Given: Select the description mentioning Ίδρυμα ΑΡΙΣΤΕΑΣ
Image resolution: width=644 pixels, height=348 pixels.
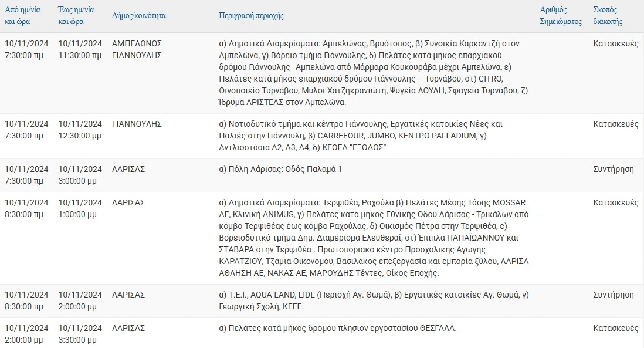Looking at the screenshot, I should coord(374,73).
